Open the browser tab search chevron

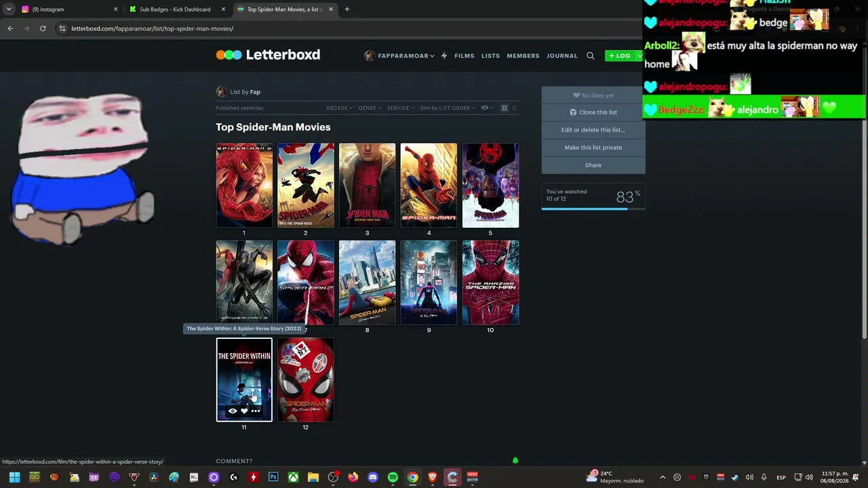[x=9, y=9]
